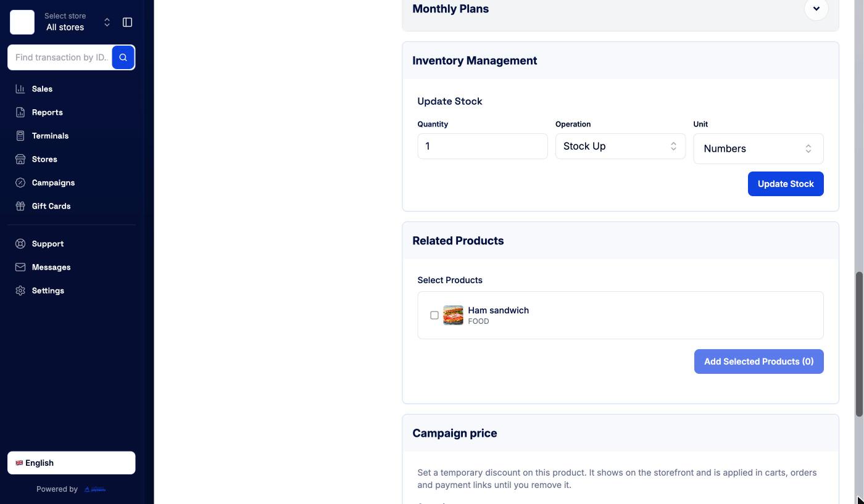Expand the Monthly Plans chevron
Viewport: 864px width, 504px height.
click(816, 9)
